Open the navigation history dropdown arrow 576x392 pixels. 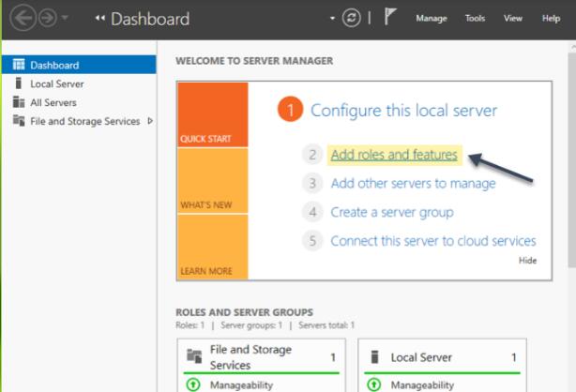tap(65, 17)
